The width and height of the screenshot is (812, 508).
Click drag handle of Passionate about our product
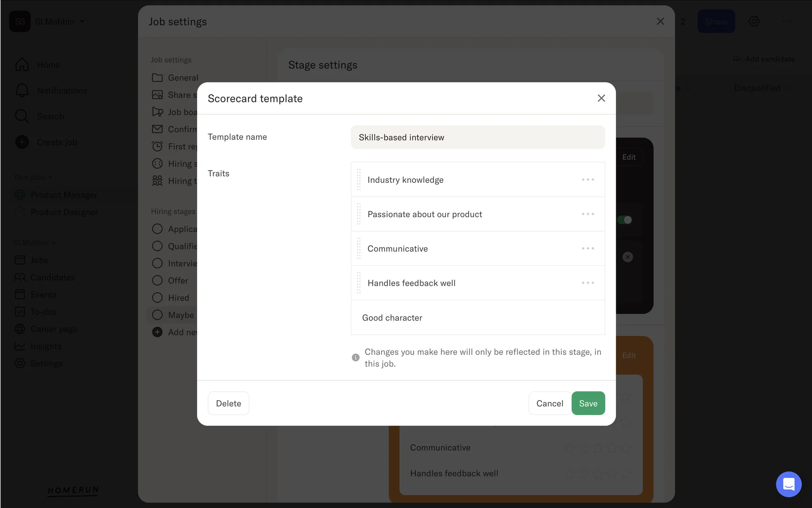tap(359, 214)
